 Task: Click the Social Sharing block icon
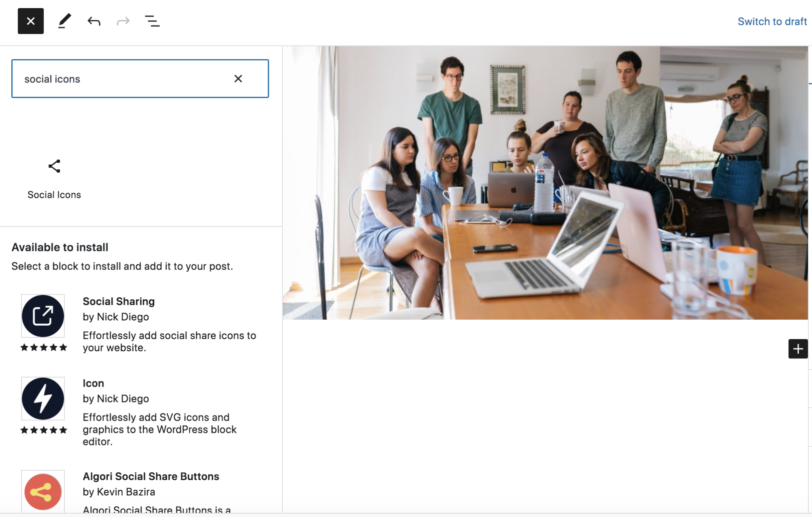point(43,315)
